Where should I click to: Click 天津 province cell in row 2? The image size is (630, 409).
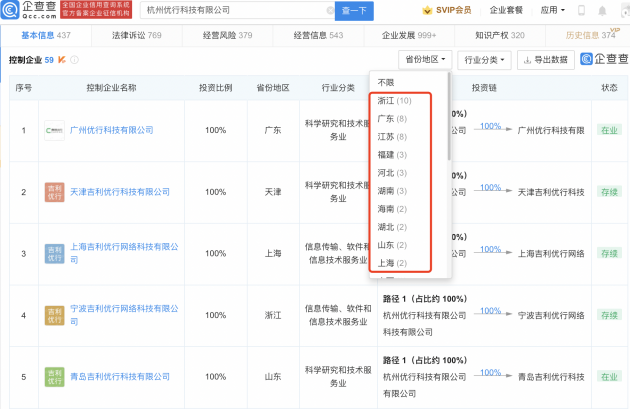[273, 192]
